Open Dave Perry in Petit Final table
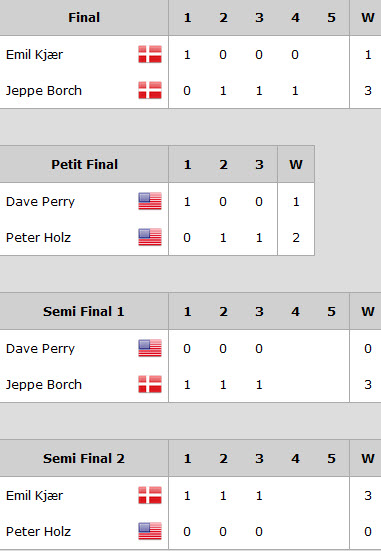This screenshot has width=381, height=551. 40,202
